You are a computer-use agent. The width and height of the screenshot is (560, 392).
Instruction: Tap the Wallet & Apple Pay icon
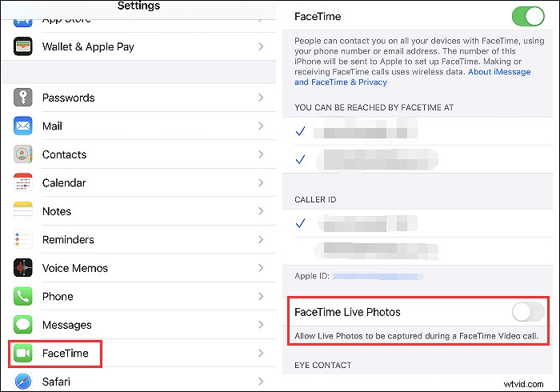[x=23, y=46]
